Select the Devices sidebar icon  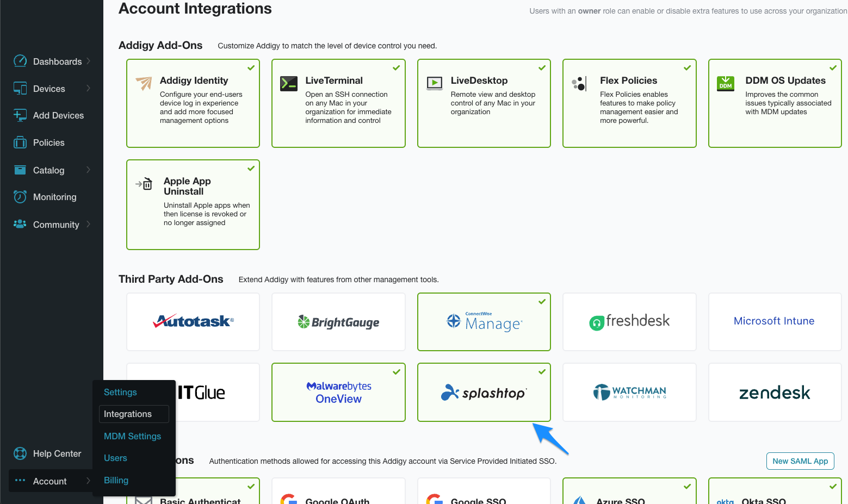point(20,88)
